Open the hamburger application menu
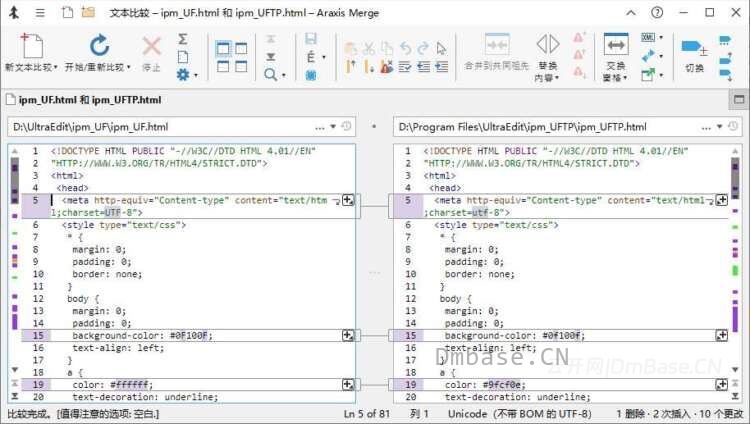The height and width of the screenshot is (424, 750). [x=40, y=12]
